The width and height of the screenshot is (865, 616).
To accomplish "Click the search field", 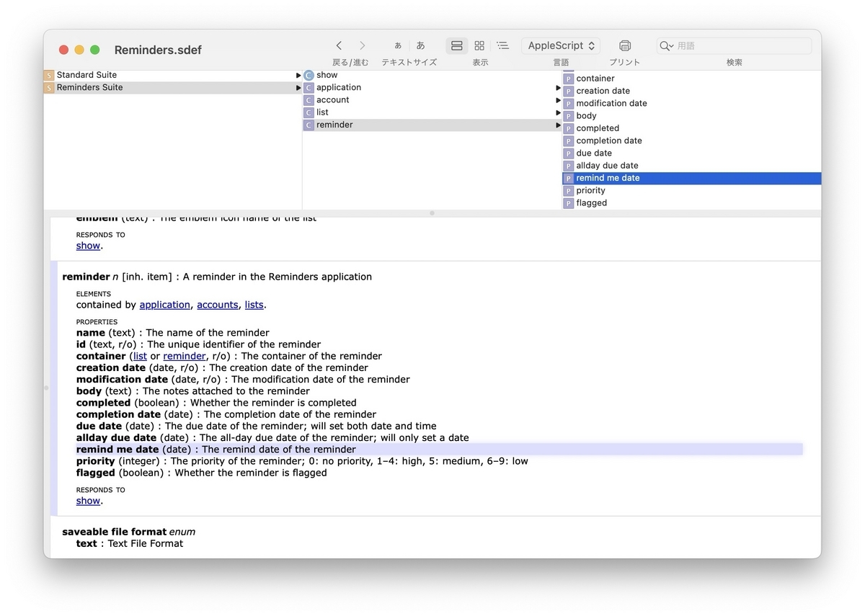I will 734,45.
